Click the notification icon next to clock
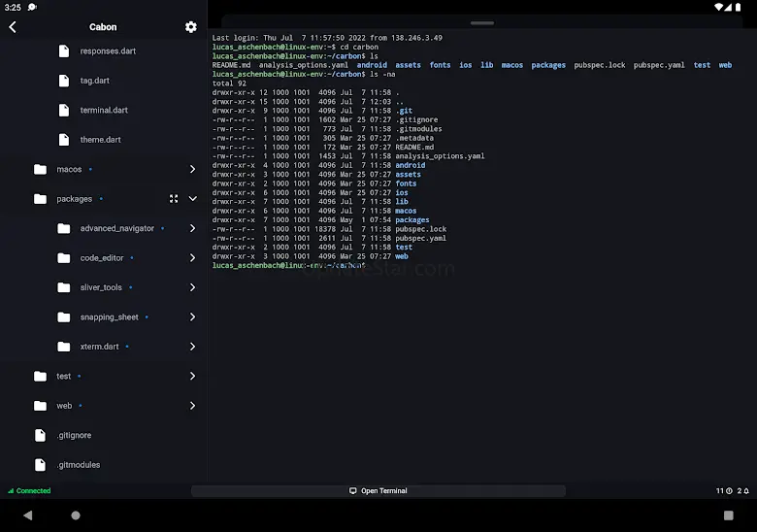 coord(32,7)
